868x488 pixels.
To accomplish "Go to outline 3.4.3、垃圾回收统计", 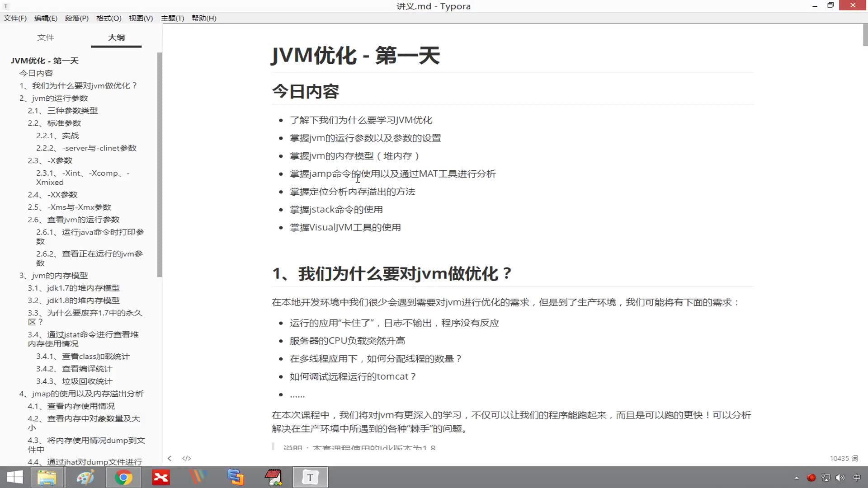I will [x=74, y=381].
